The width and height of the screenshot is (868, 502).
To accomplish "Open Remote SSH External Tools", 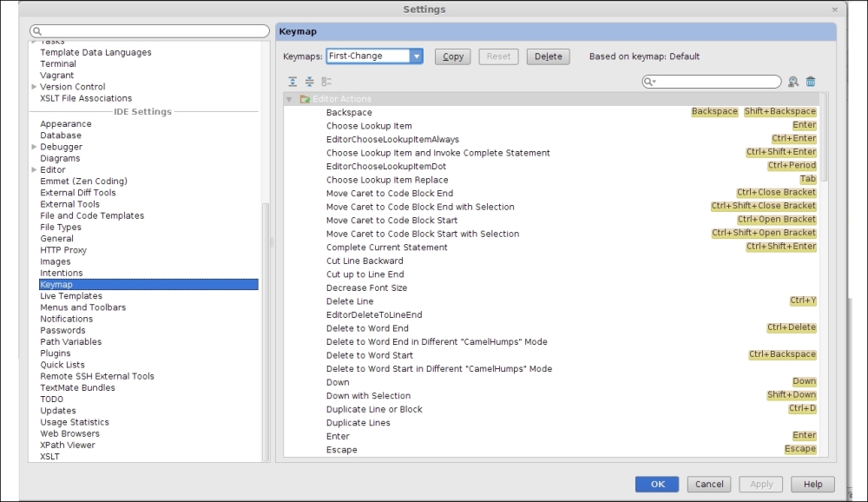I will (x=97, y=376).
